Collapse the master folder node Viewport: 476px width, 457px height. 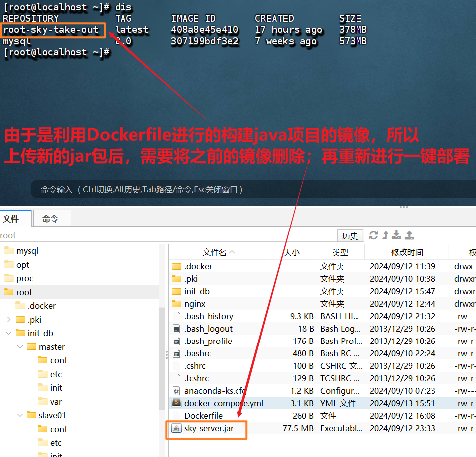click(20, 347)
